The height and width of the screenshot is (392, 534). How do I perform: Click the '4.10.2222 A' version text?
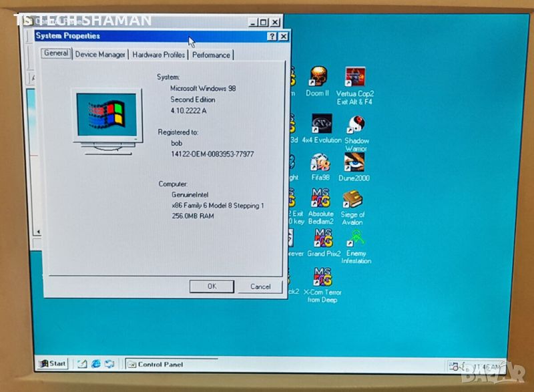[188, 111]
